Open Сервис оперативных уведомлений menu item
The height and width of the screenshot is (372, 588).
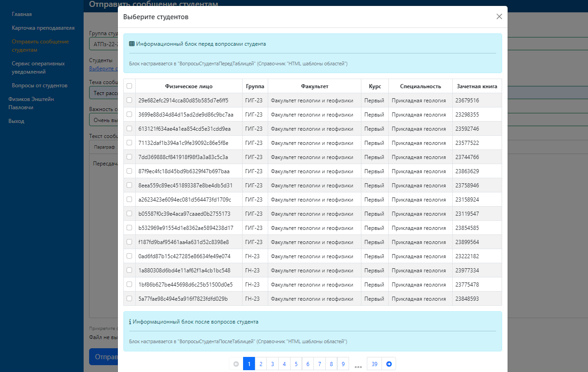(x=38, y=68)
